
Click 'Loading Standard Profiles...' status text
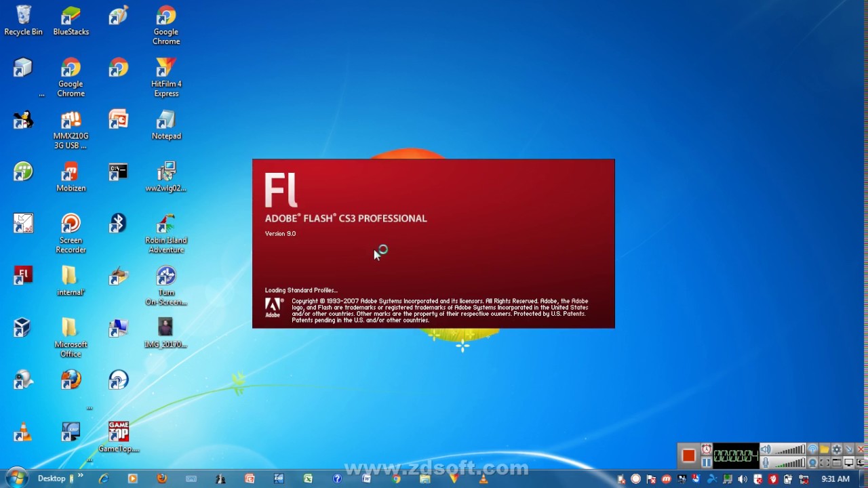[301, 290]
